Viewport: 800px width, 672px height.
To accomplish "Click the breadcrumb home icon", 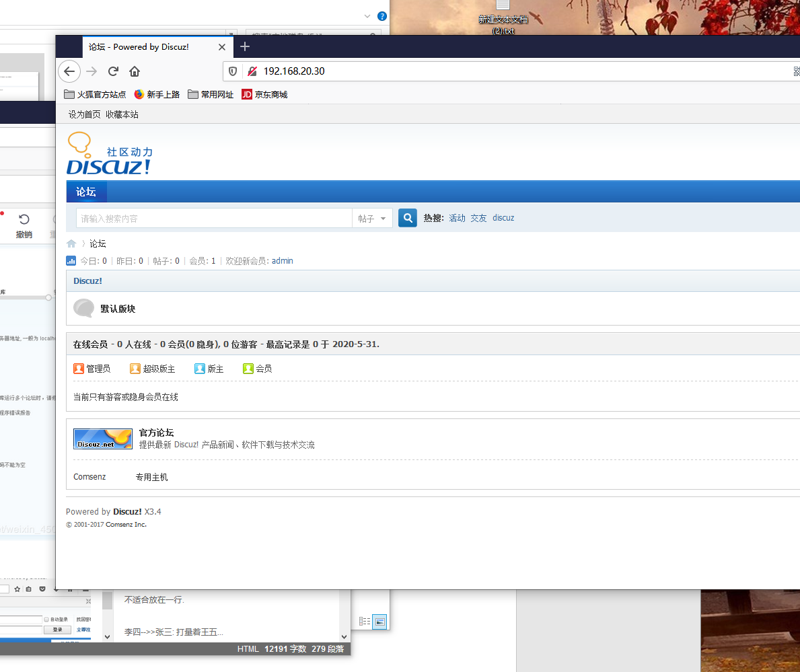I will 71,244.
